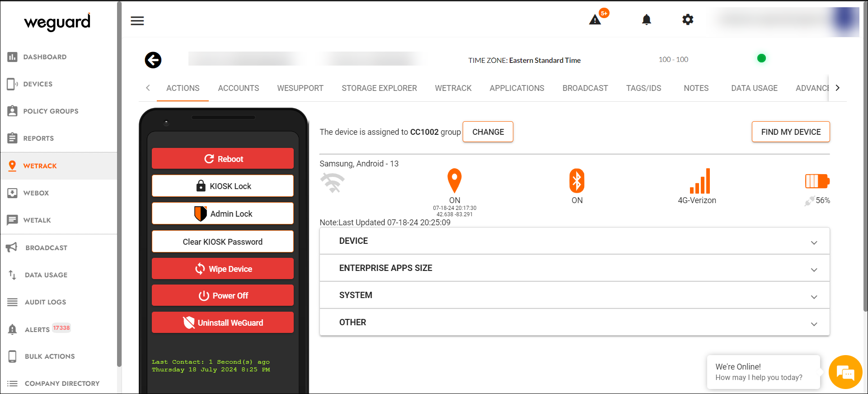Open the BROADCAST tab
868x394 pixels.
(x=585, y=88)
